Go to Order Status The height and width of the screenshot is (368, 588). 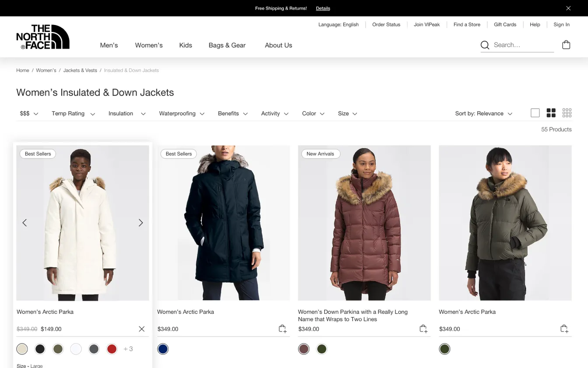pyautogui.click(x=386, y=25)
